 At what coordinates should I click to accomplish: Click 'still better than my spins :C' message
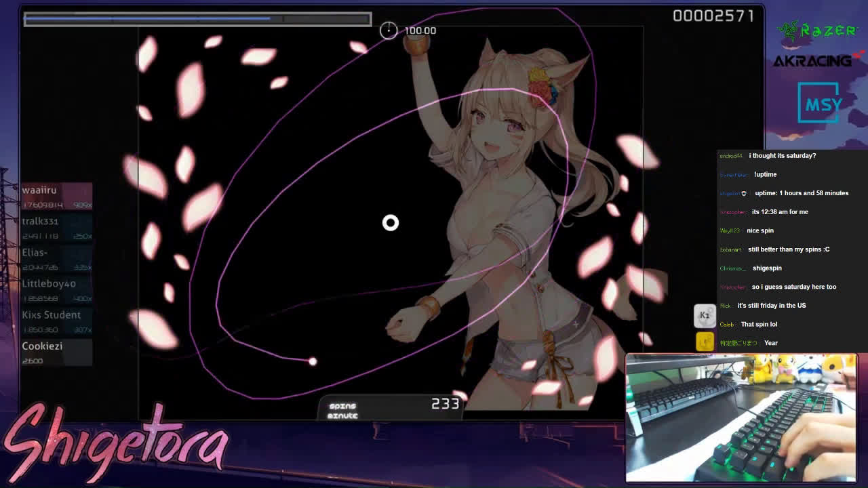[x=789, y=249]
